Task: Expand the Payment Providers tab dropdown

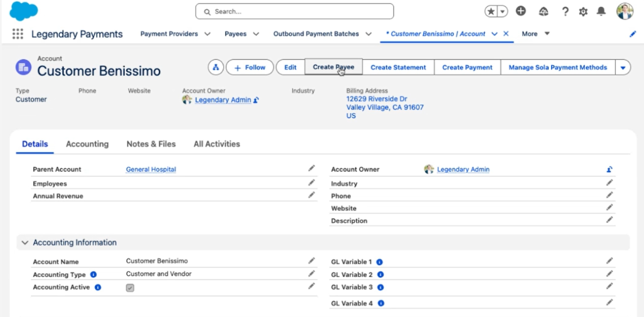Action: point(207,34)
